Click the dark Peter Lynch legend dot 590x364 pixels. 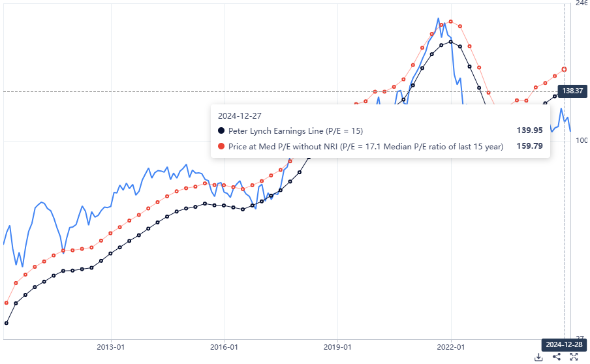221,130
